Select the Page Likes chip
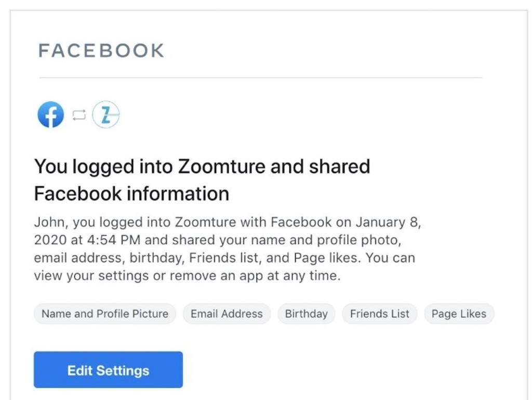Viewport: 532px width, 400px height. tap(459, 314)
